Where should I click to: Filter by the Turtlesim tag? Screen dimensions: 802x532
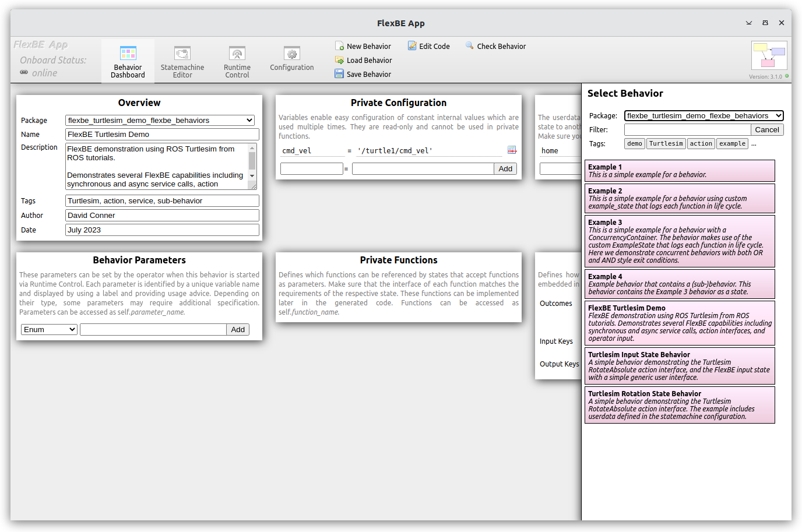point(666,144)
